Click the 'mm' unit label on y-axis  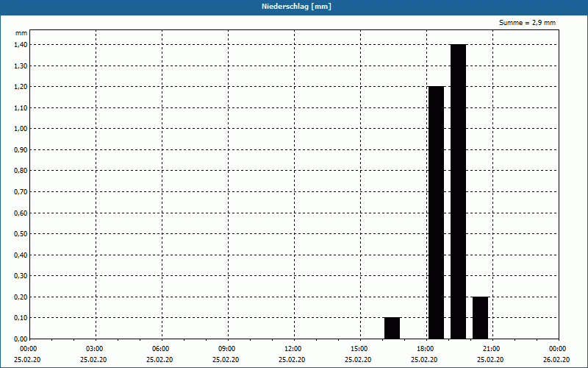[x=21, y=33]
